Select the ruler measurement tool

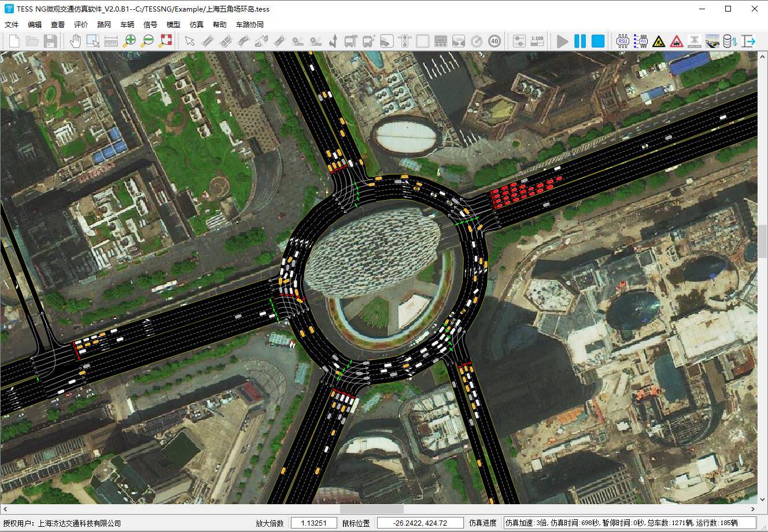pyautogui.click(x=111, y=41)
